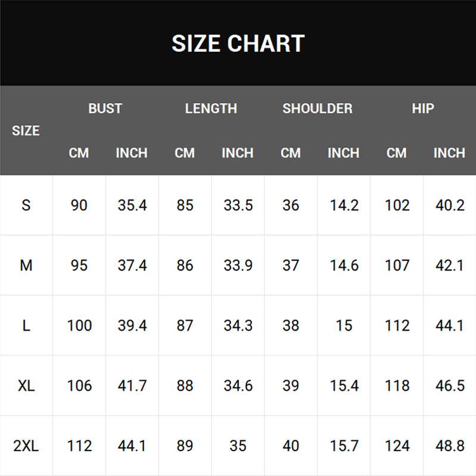The image size is (476, 476).
Task: Click the L size row label
Action: click(x=26, y=325)
